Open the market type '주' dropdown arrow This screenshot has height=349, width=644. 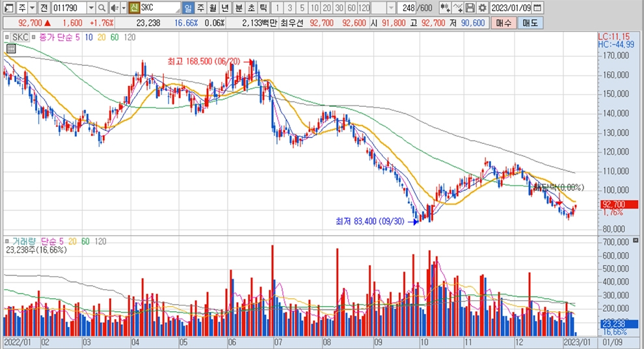pyautogui.click(x=32, y=7)
